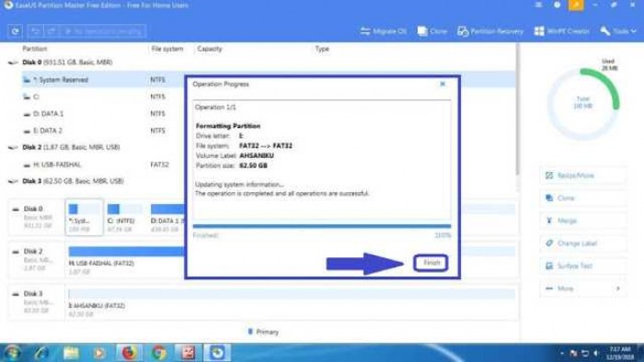Switch to the EaseUS Partition Master taskbar icon

pyautogui.click(x=217, y=353)
